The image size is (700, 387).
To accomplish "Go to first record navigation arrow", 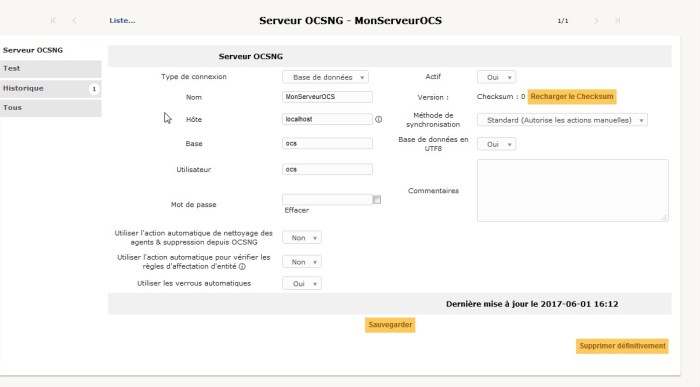I will 53,21.
